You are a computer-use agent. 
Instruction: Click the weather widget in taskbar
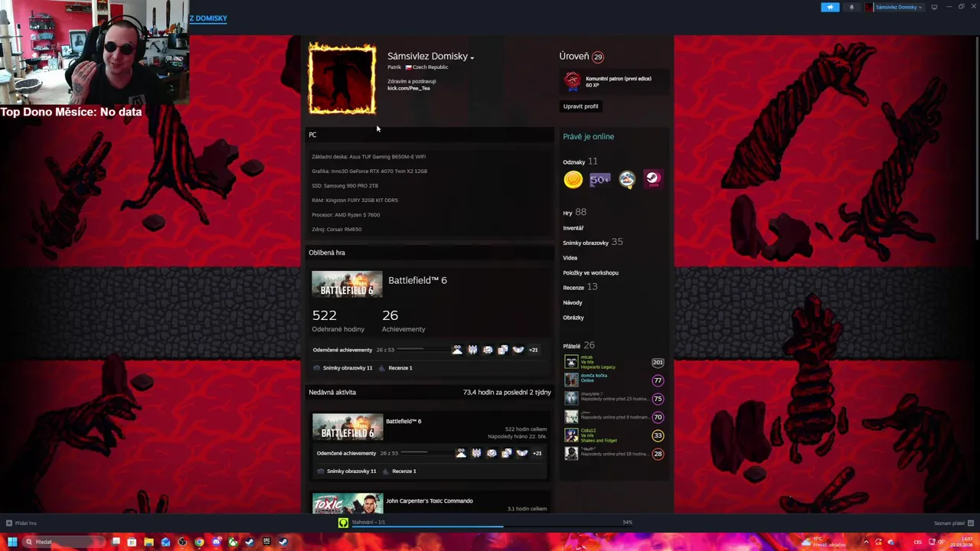pyautogui.click(x=824, y=542)
